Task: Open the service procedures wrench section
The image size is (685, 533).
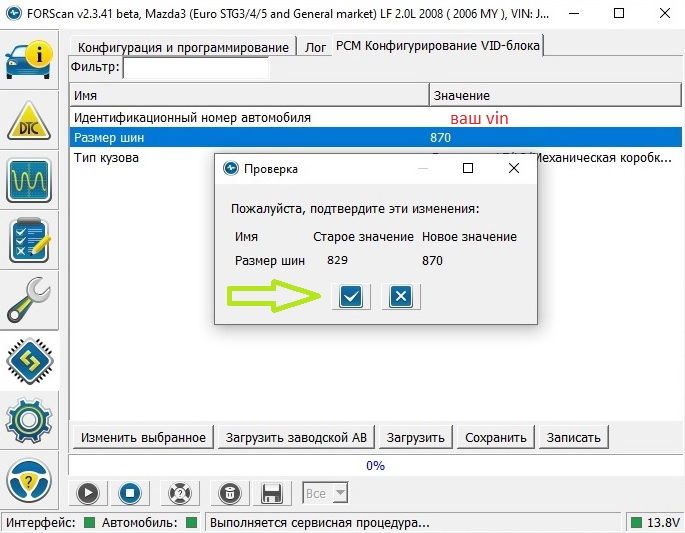Action: 29,300
